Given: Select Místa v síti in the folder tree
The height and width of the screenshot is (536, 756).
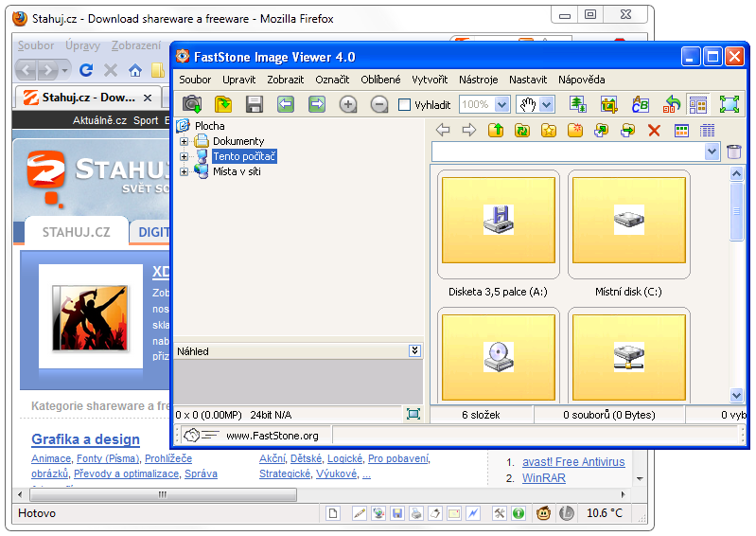Looking at the screenshot, I should (x=237, y=171).
